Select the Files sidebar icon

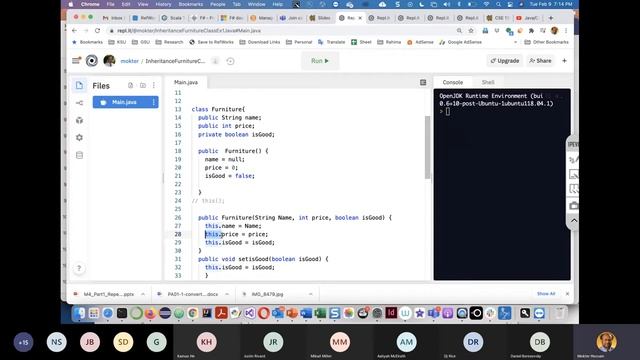[79, 85]
